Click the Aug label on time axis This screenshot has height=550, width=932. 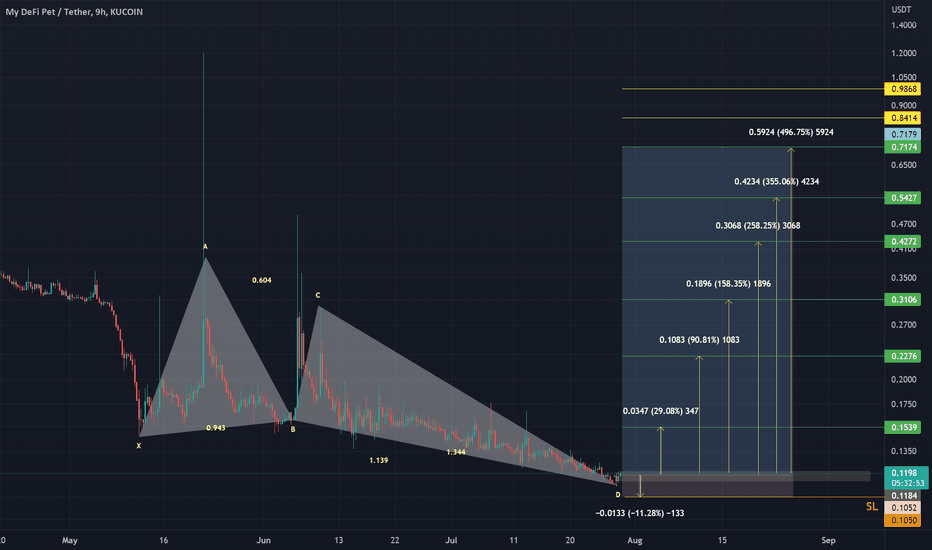(x=635, y=540)
